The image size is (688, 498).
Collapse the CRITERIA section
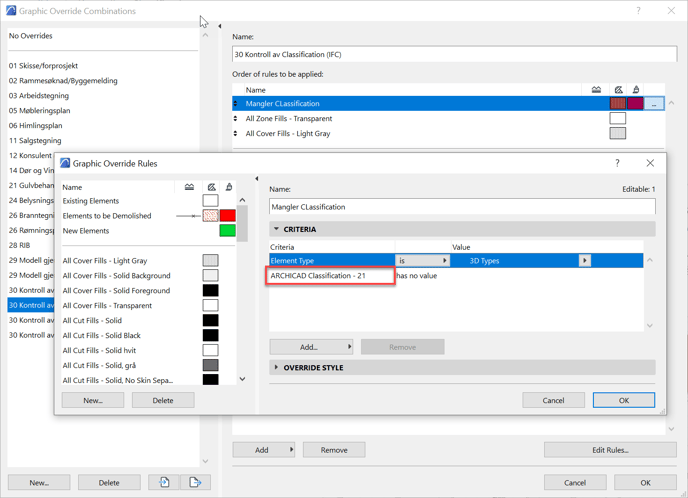click(x=276, y=229)
